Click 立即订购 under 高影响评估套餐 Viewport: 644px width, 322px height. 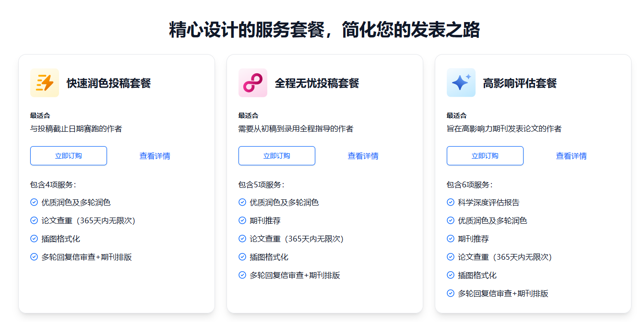485,155
